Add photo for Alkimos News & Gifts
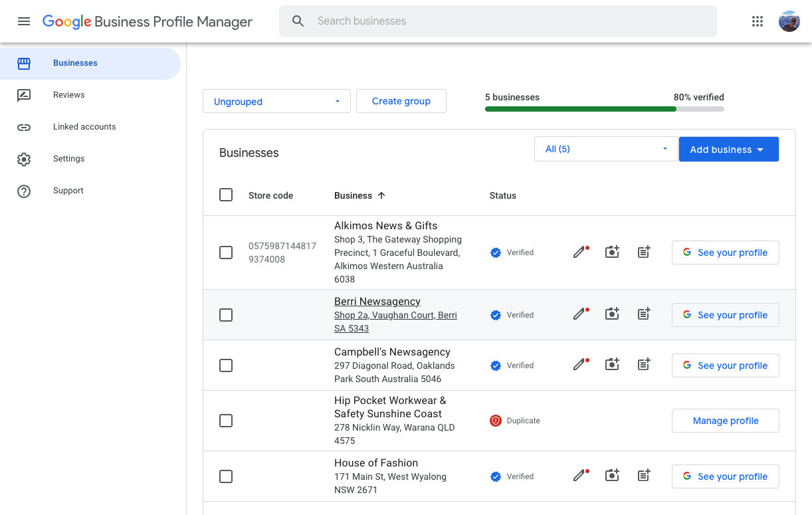 pos(612,253)
